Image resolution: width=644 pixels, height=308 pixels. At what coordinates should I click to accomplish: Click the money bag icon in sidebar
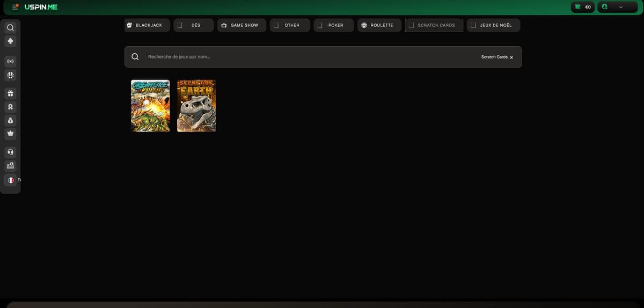(10, 120)
